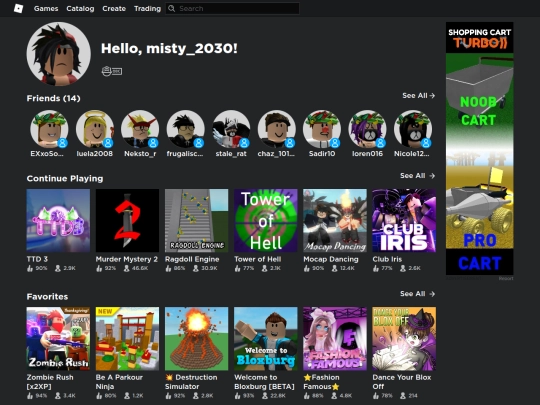Image resolution: width=540 pixels, height=405 pixels.
Task: Open Zombie Rush game thumbnail
Action: tap(58, 339)
